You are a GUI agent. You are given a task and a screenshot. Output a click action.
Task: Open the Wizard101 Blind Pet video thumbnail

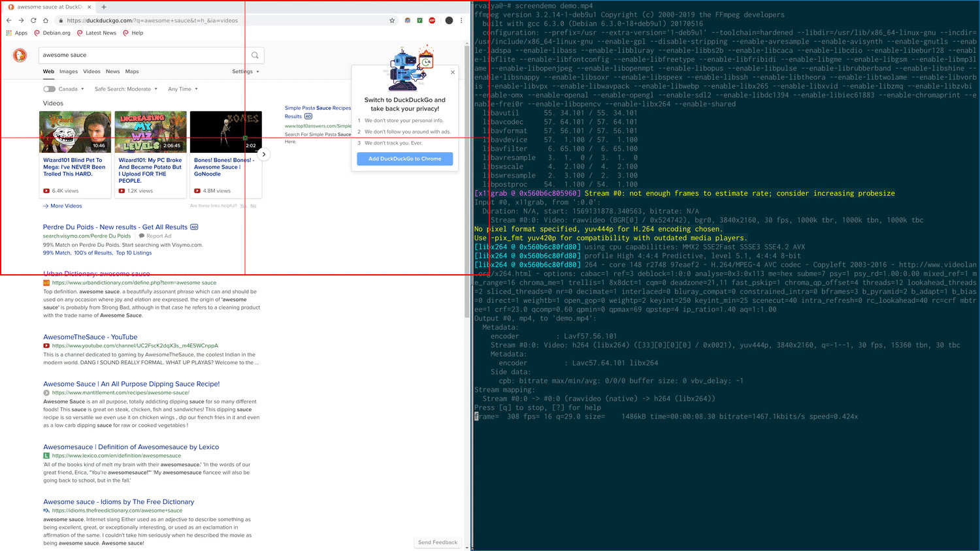coord(75,131)
